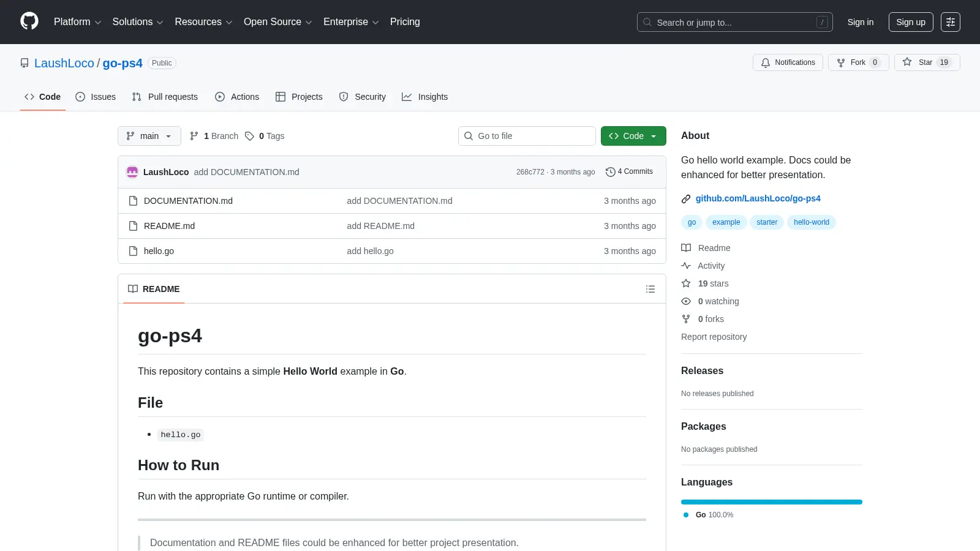Click the Go language percentage bar
The height and width of the screenshot is (551, 980).
tap(772, 502)
